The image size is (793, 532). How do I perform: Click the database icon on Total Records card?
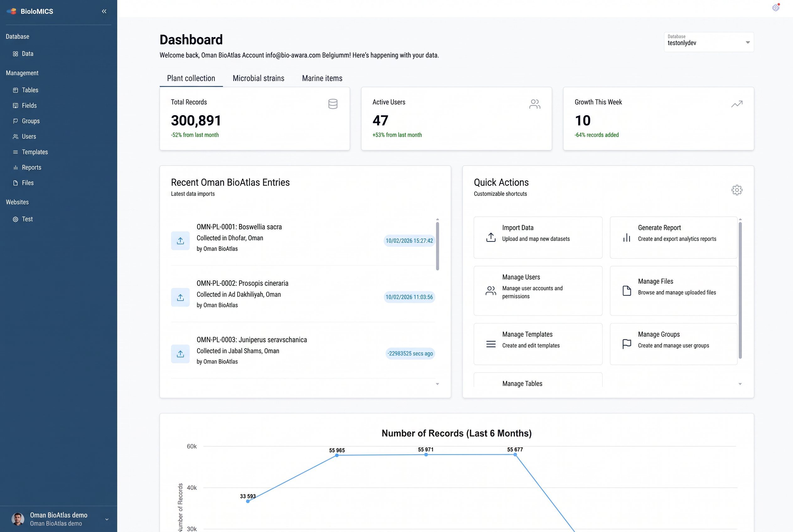333,104
